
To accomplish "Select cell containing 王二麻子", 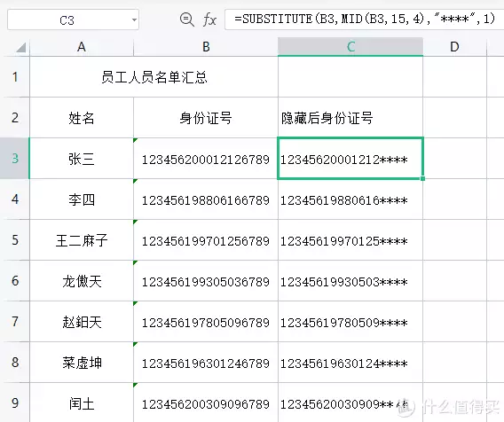I will [x=82, y=240].
